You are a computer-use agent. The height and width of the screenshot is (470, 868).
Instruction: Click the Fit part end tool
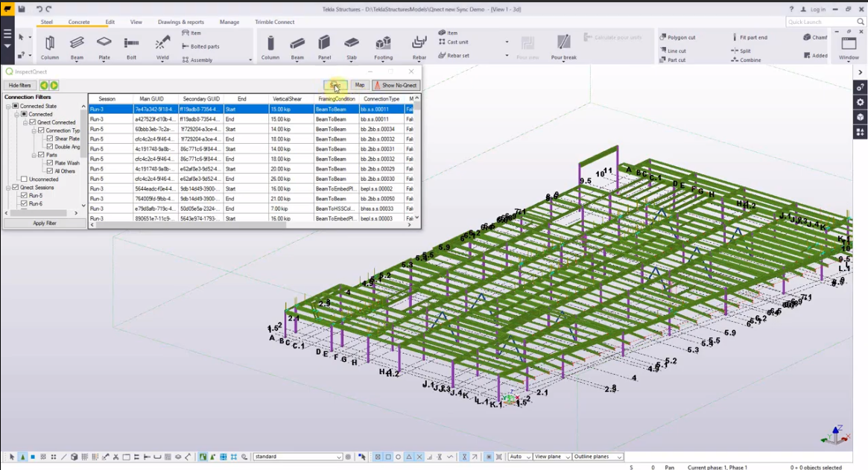(x=750, y=37)
